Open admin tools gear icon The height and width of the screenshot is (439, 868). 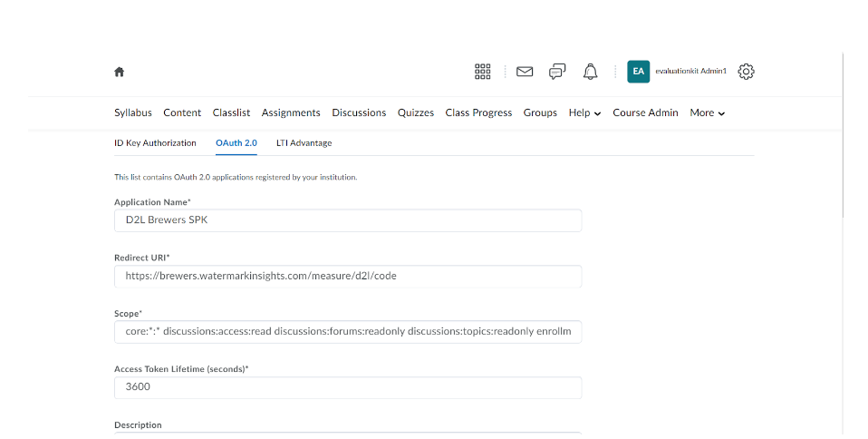(x=747, y=72)
